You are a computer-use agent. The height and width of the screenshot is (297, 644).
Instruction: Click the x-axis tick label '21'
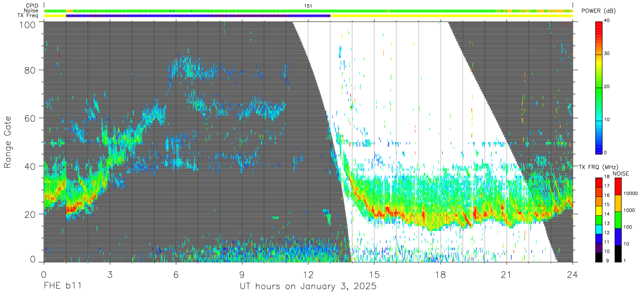tap(507, 274)
